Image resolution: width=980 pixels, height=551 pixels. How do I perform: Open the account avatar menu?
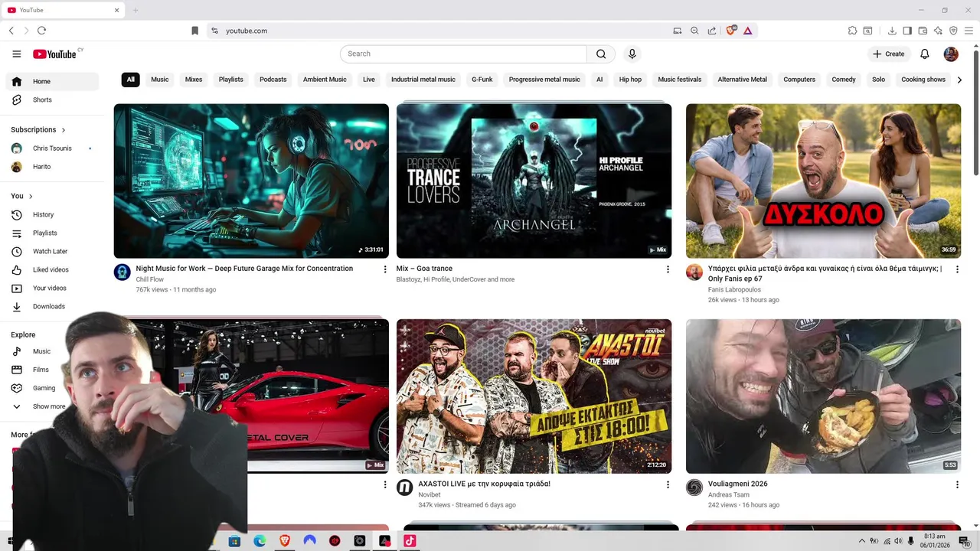coord(951,54)
